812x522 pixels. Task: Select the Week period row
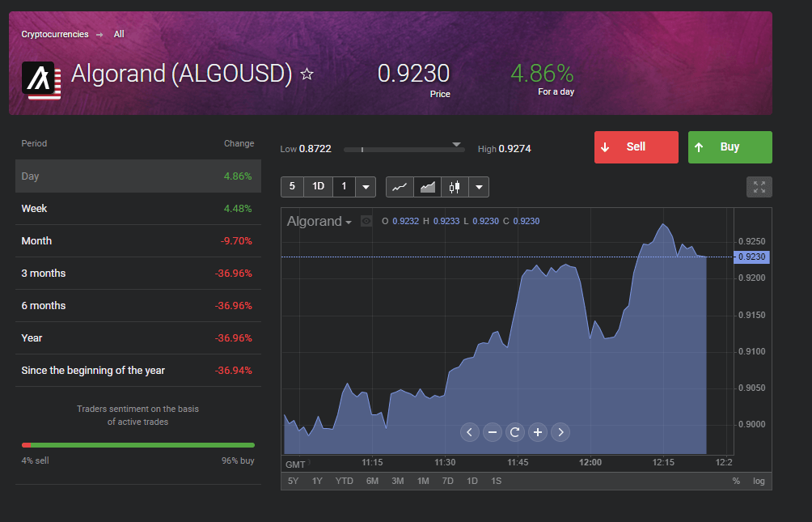[x=138, y=208]
